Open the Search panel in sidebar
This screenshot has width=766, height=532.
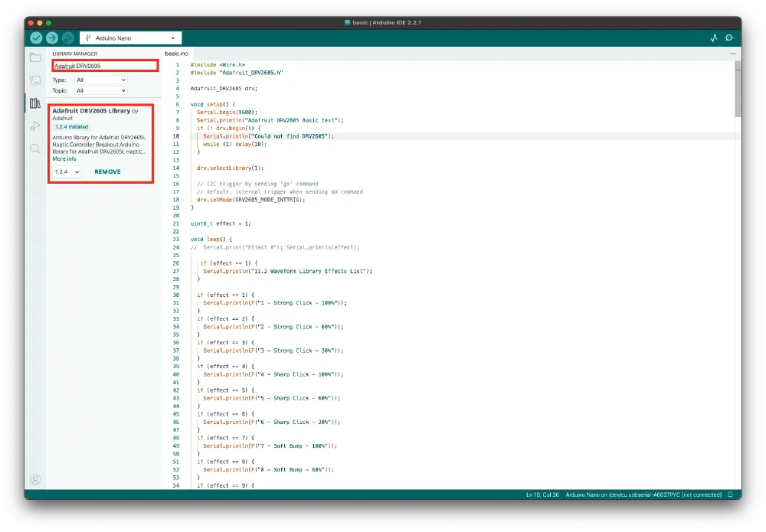tap(35, 149)
